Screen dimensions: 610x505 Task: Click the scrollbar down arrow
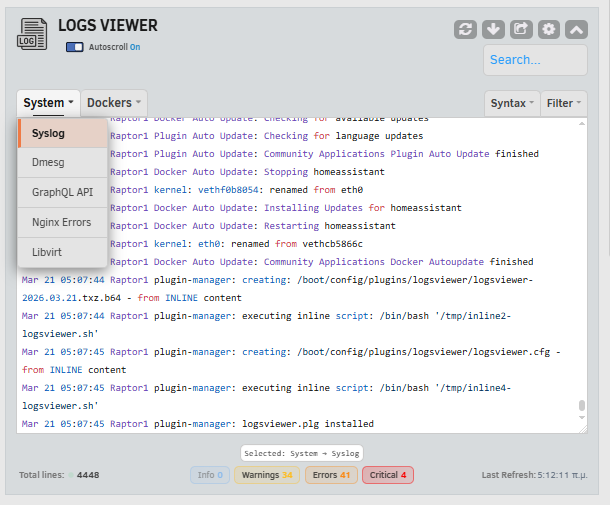pyautogui.click(x=582, y=417)
